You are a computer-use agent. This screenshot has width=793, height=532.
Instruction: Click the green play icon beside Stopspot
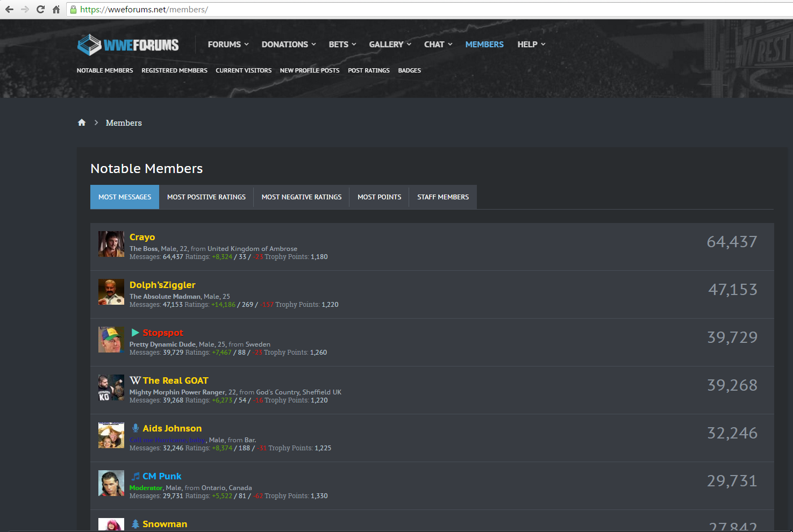pos(135,333)
